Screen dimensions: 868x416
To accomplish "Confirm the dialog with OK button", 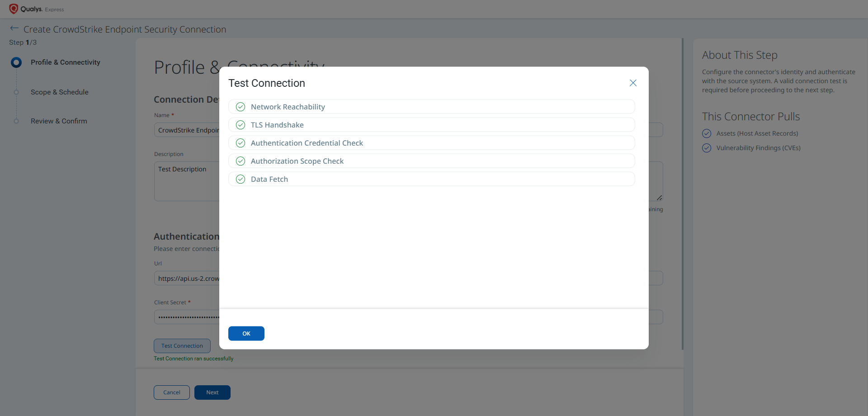I will (246, 333).
